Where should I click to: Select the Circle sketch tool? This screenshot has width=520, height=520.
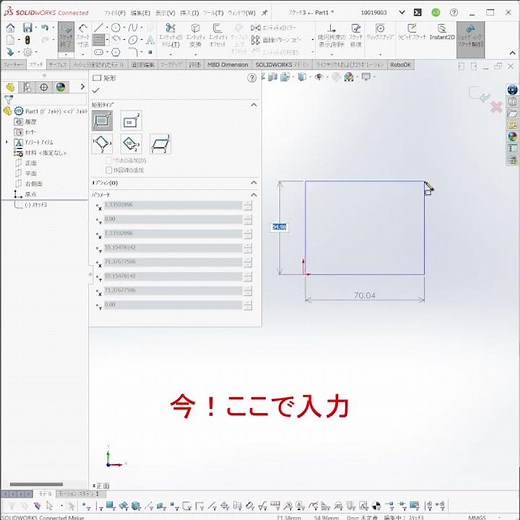pos(116,28)
